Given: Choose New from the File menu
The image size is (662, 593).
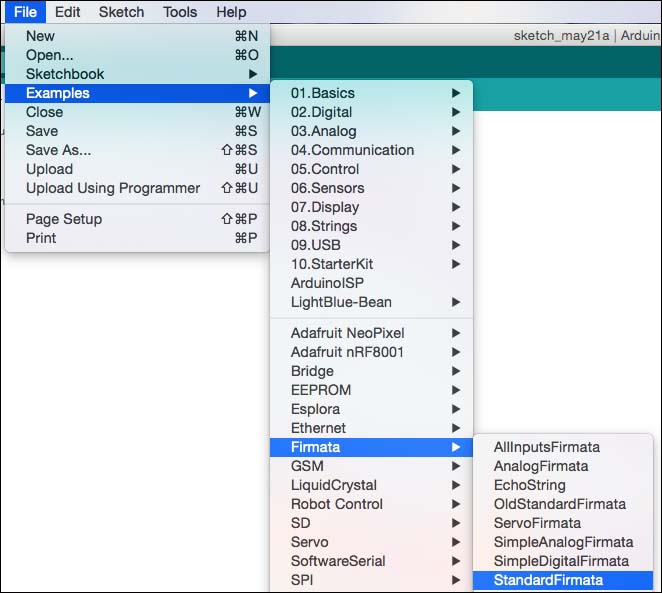Looking at the screenshot, I should point(137,36).
